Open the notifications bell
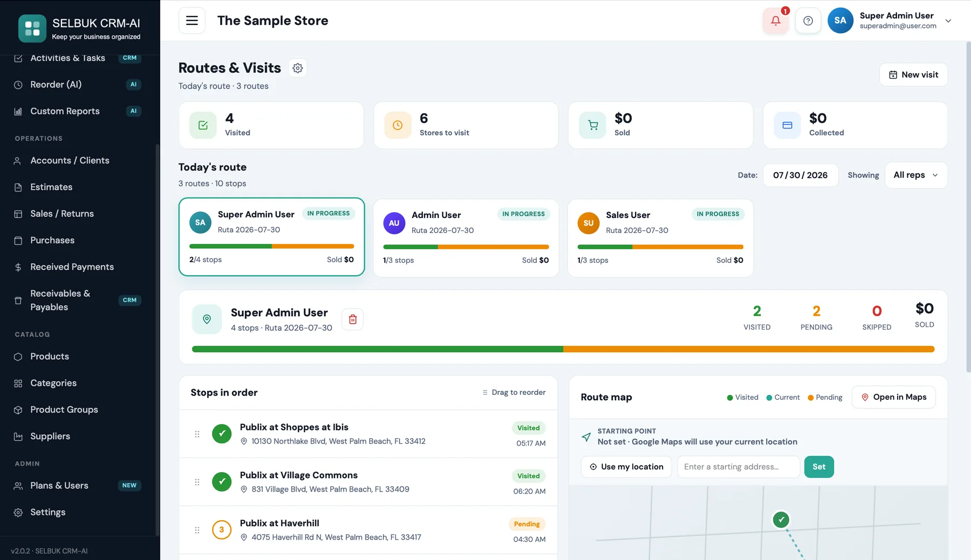This screenshot has width=971, height=560. [x=775, y=21]
